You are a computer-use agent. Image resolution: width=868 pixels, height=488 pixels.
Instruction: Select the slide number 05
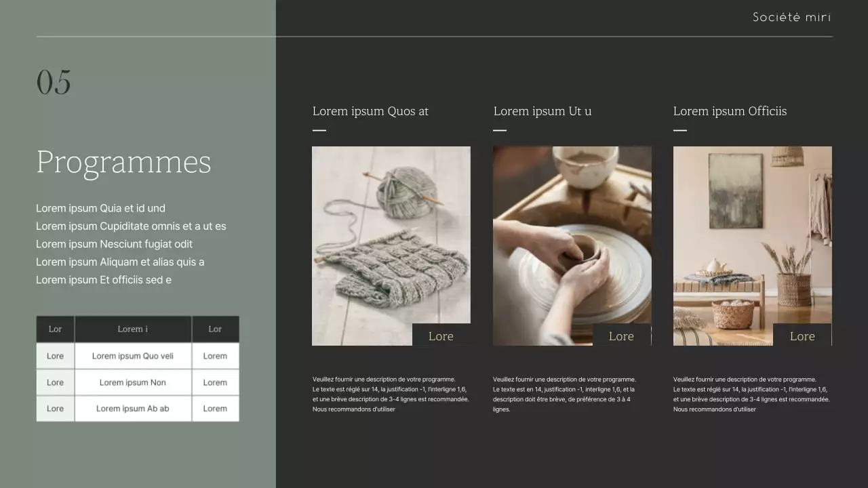54,83
